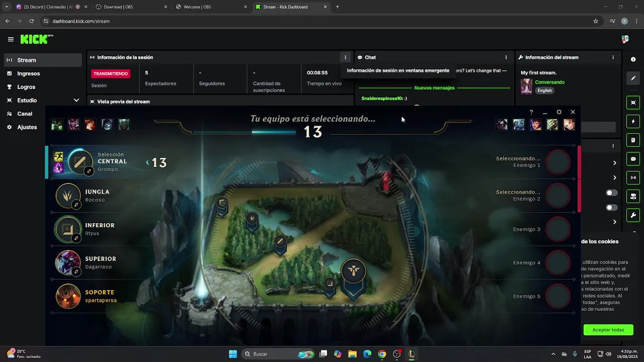Open the Información del stream options menu
644x362 pixels.
click(x=613, y=57)
